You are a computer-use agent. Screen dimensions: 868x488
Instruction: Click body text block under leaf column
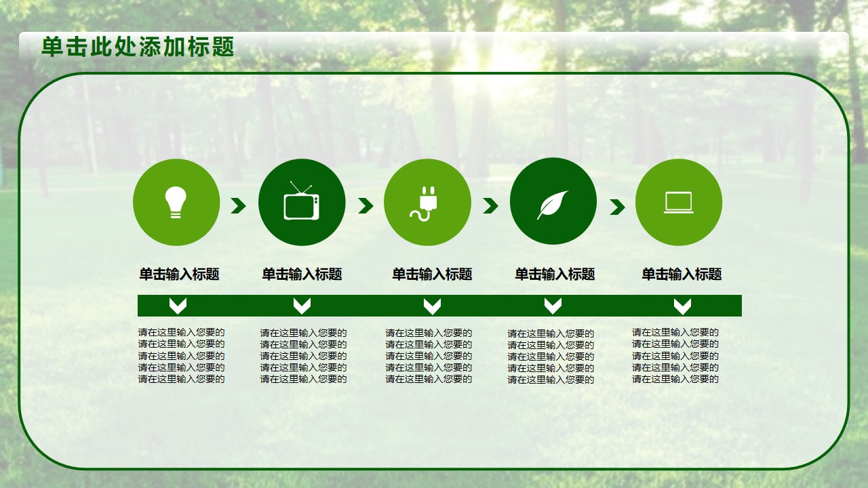coord(551,357)
